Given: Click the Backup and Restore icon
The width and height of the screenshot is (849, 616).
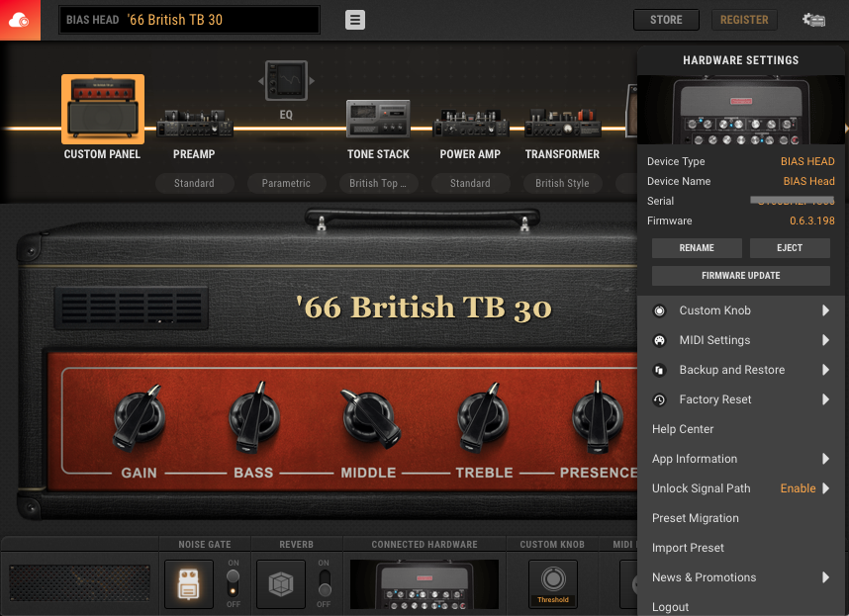Looking at the screenshot, I should (x=659, y=371).
